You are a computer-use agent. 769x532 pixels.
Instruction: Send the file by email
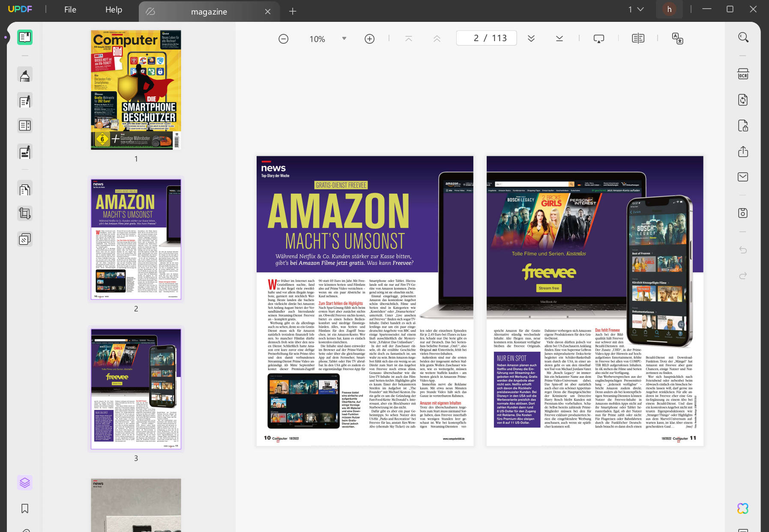(743, 177)
